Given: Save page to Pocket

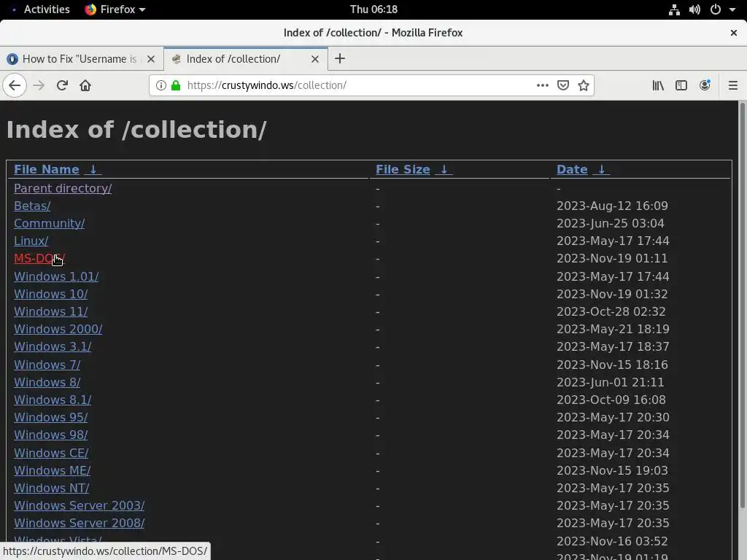Looking at the screenshot, I should coord(563,85).
